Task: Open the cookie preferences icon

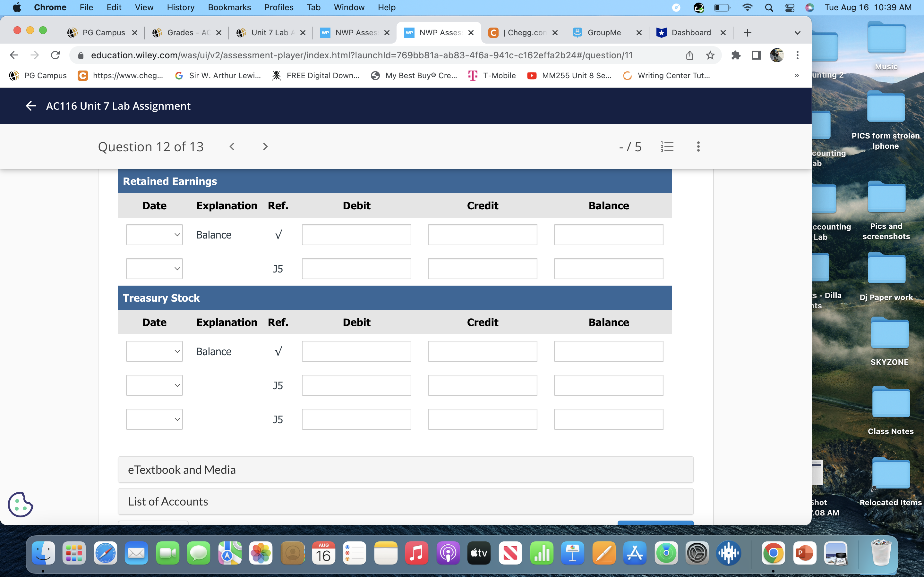Action: coord(20,504)
